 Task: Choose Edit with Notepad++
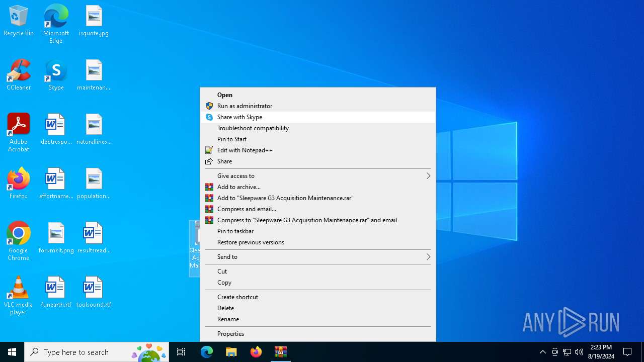318,150
